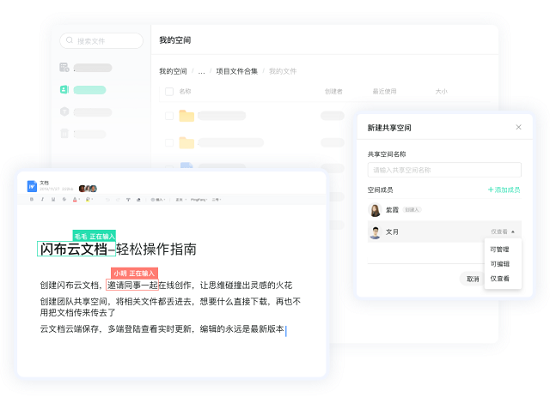
Task: Click 项目文件合集 breadcrumb link
Action: coord(237,72)
